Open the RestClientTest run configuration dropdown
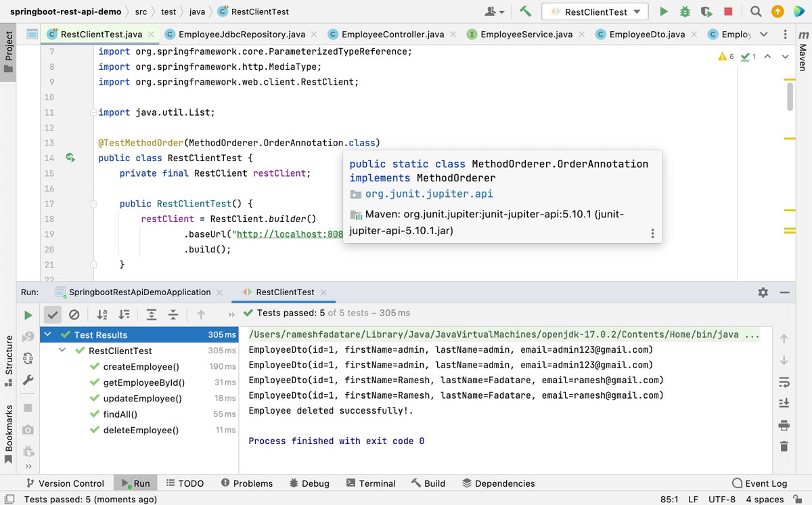 pos(595,12)
